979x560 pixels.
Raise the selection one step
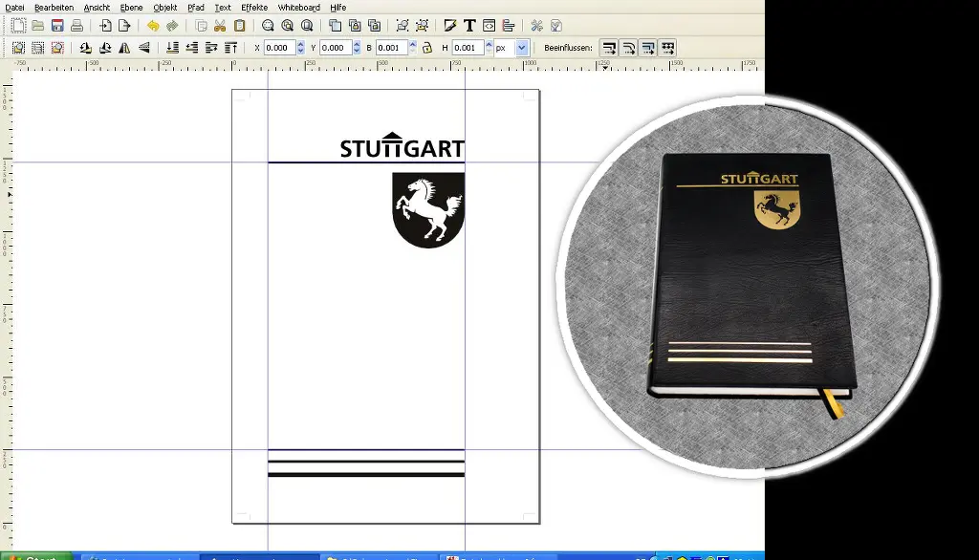(x=211, y=48)
